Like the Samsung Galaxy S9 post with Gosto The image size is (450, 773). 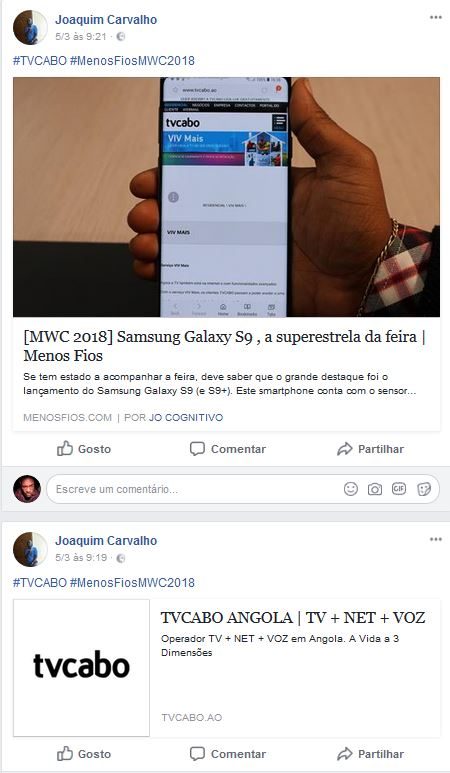pyautogui.click(x=84, y=449)
